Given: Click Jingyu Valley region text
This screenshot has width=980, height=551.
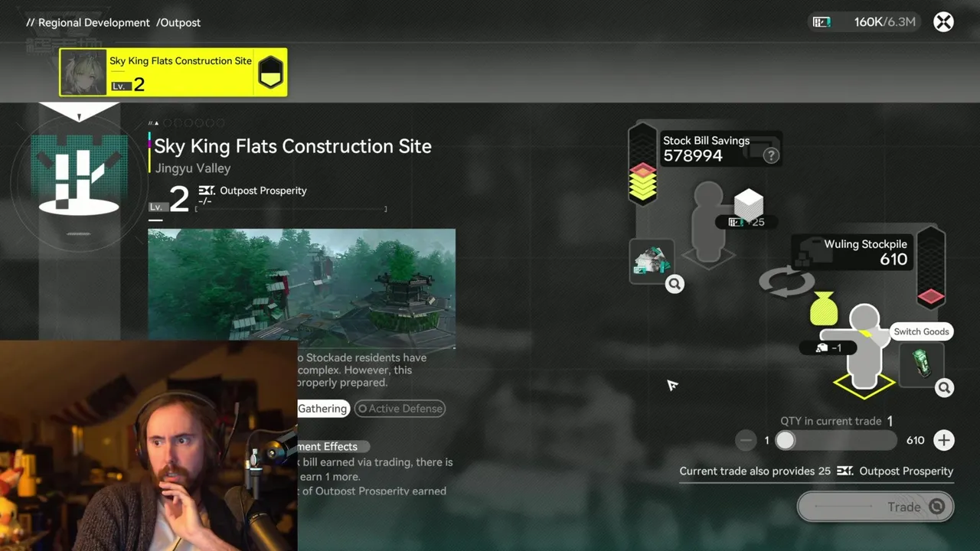Looking at the screenshot, I should (x=193, y=168).
